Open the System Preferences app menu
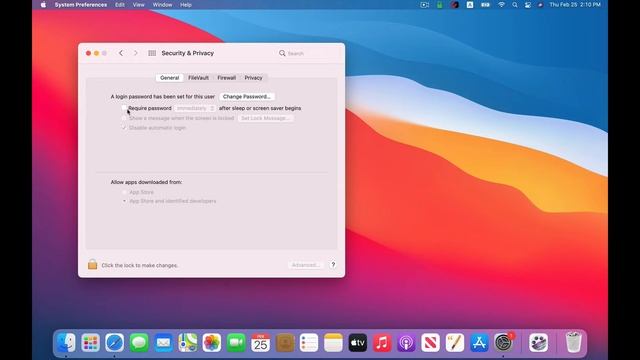This screenshot has width=640, height=360. pyautogui.click(x=81, y=5)
